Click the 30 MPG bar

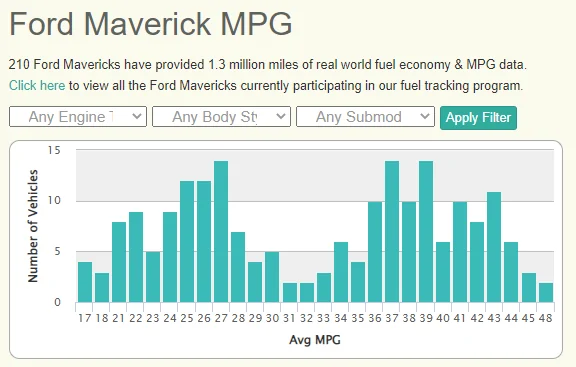point(272,277)
